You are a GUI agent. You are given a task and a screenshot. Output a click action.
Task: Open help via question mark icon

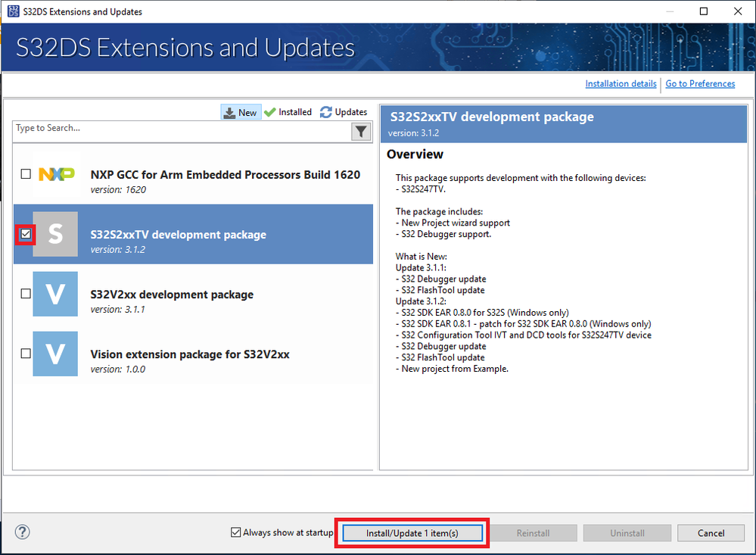[23, 532]
